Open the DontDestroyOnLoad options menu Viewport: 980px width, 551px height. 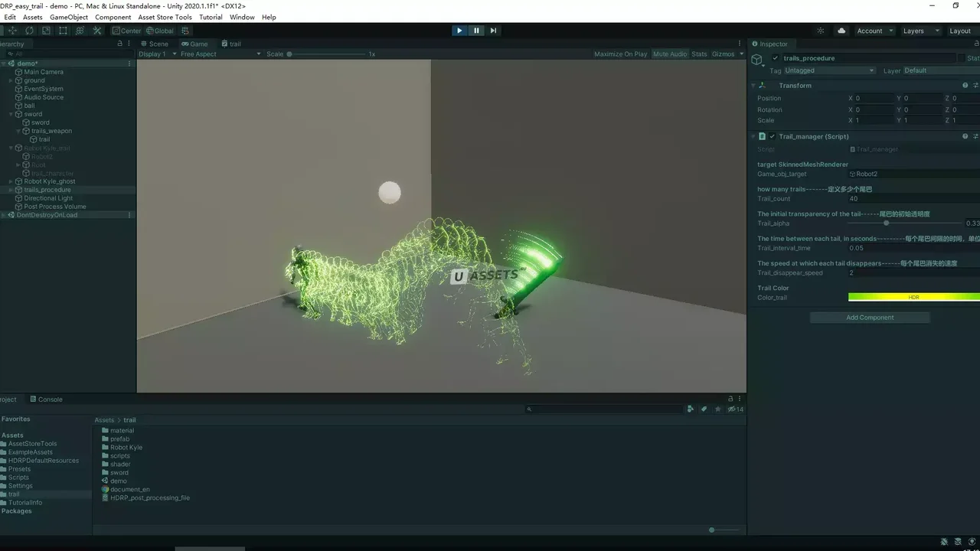pyautogui.click(x=129, y=215)
